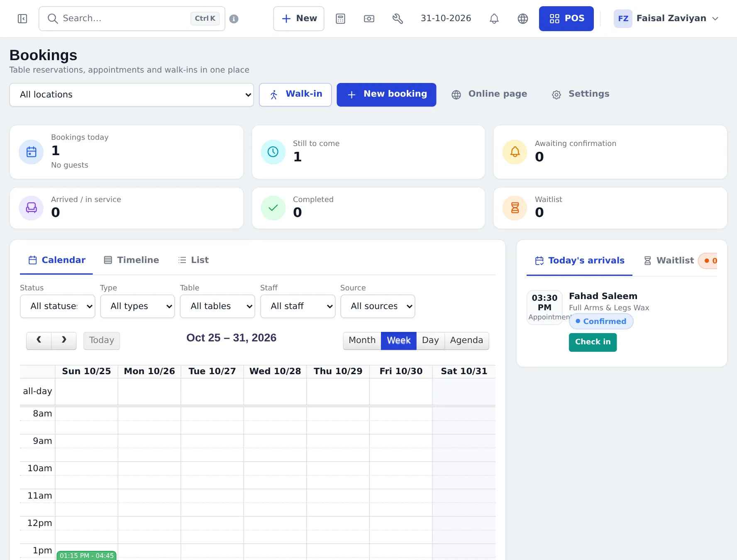Image resolution: width=737 pixels, height=560 pixels.
Task: Click the New button in header
Action: click(299, 19)
